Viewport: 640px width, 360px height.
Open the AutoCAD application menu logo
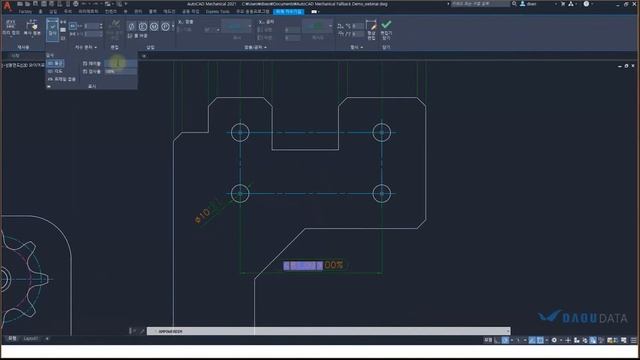point(7,6)
